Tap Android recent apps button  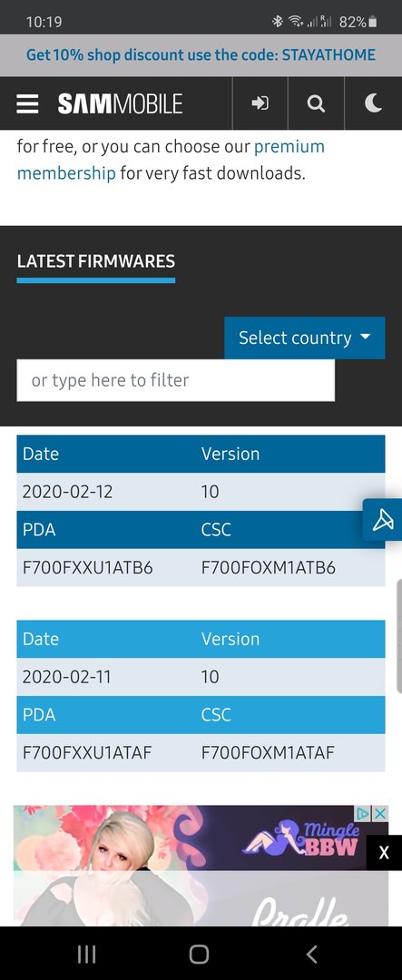(86, 954)
